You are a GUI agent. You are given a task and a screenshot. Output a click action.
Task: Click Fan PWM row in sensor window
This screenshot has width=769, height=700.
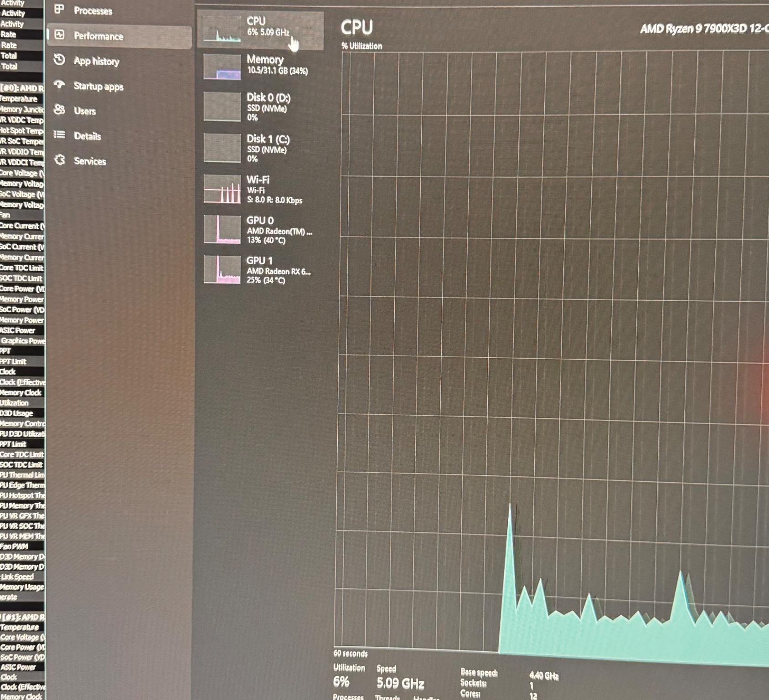[22, 546]
